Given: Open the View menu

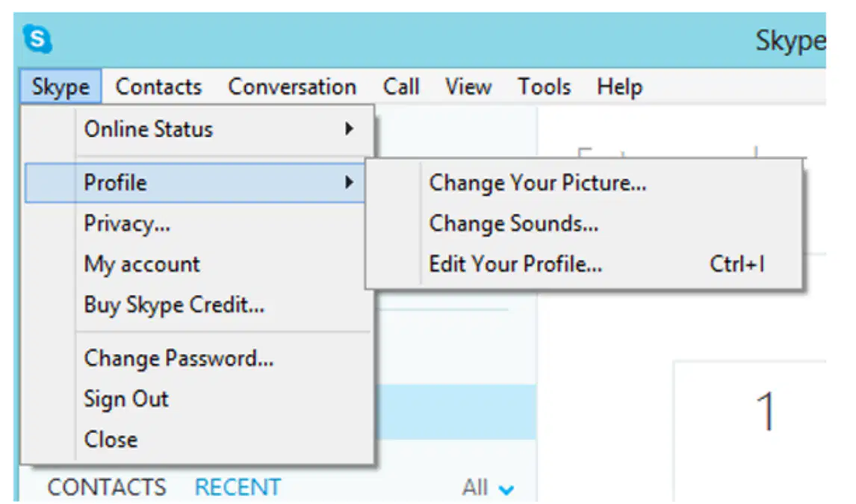Looking at the screenshot, I should [468, 87].
